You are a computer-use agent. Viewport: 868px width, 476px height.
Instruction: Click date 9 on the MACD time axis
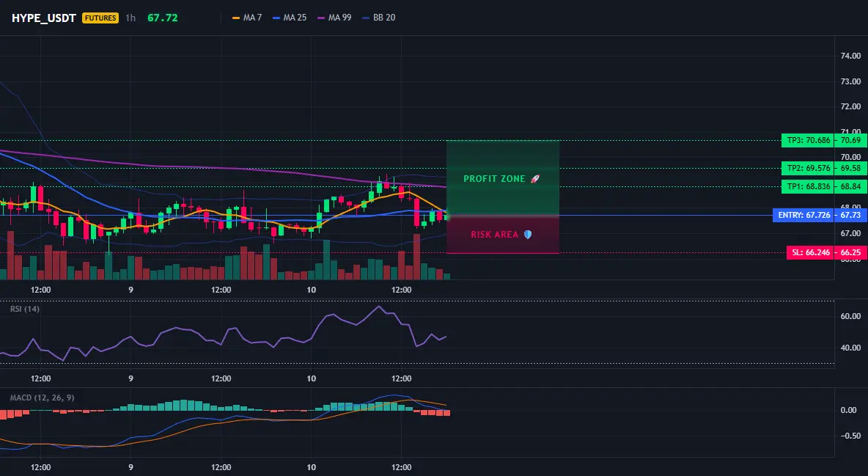point(130,467)
